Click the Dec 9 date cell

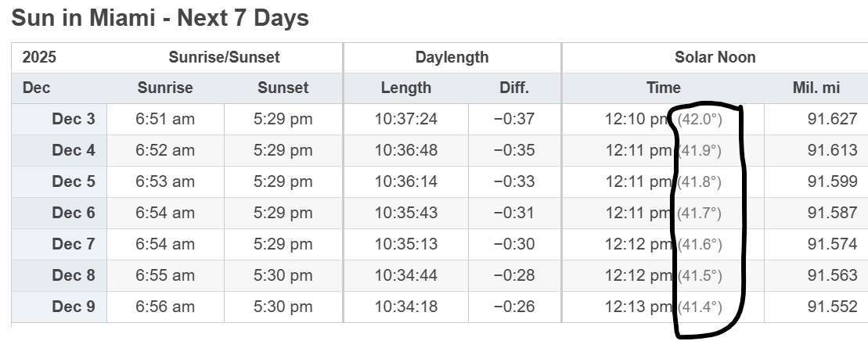tap(73, 307)
